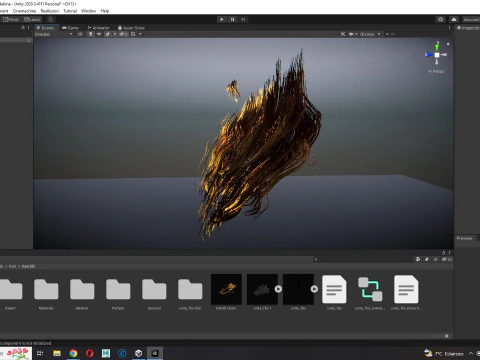Toggle hidden objects visibility count icon

point(123,34)
